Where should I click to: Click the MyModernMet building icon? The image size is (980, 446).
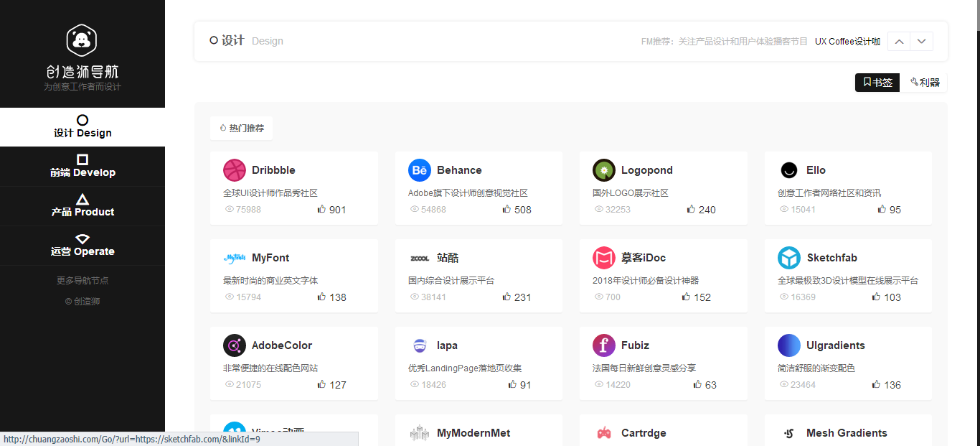(x=420, y=433)
